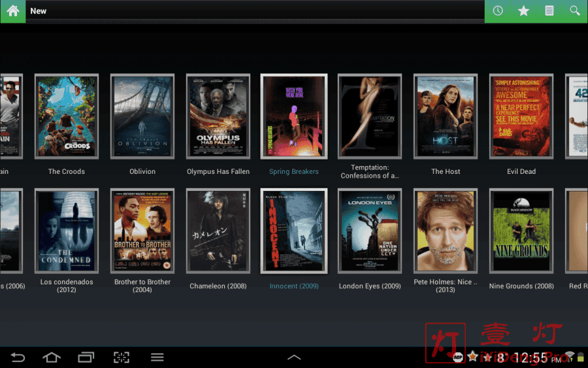
Task: Tap the Nine Grounds poster
Action: (521, 231)
